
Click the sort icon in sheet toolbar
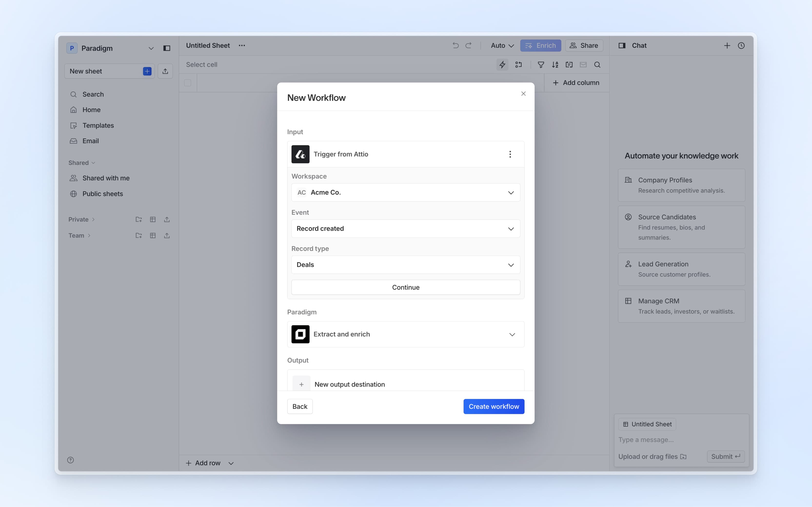555,65
